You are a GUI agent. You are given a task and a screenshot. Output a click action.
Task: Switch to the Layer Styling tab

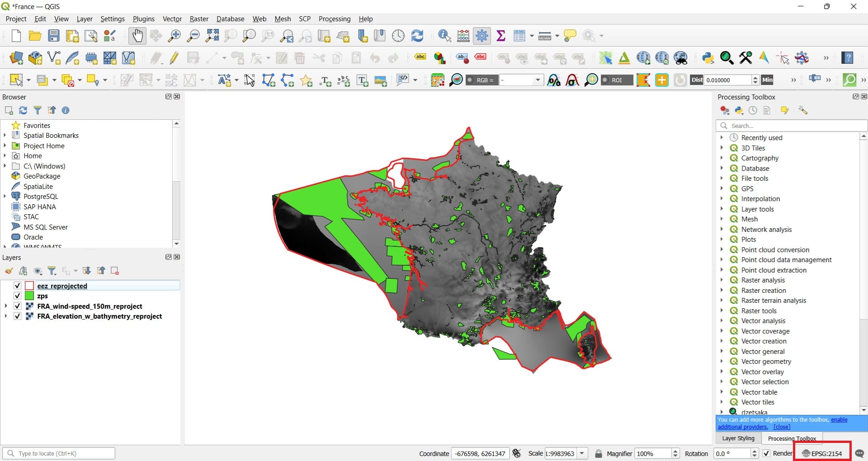pos(738,438)
